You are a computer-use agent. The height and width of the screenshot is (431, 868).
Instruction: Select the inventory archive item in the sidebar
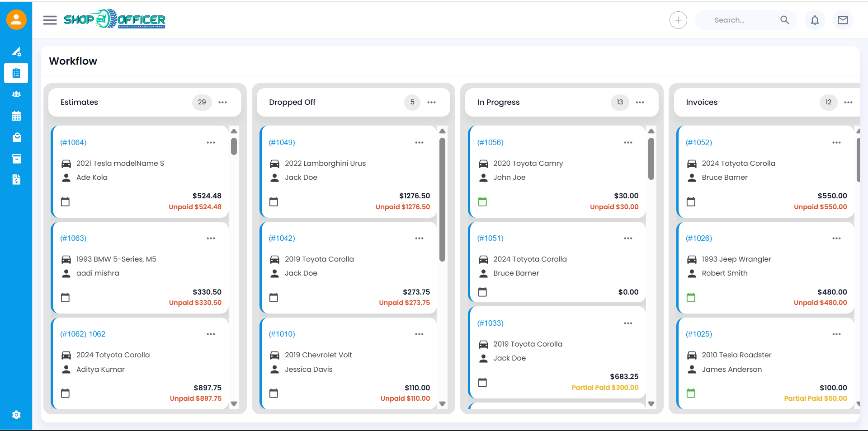tap(16, 159)
